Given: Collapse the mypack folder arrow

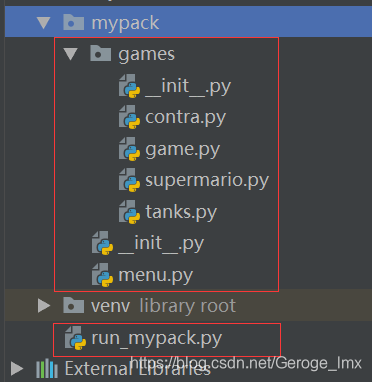Looking at the screenshot, I should pos(44,23).
